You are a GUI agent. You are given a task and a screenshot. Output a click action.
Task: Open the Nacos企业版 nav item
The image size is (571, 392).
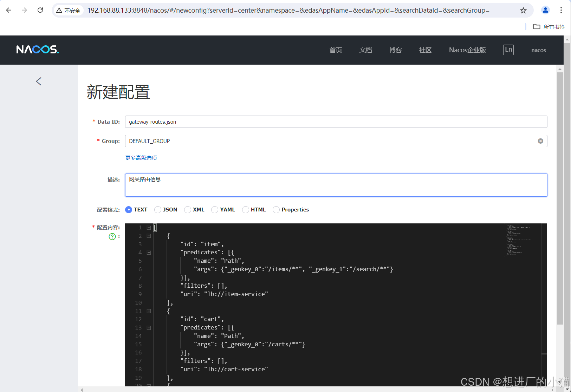[467, 50]
